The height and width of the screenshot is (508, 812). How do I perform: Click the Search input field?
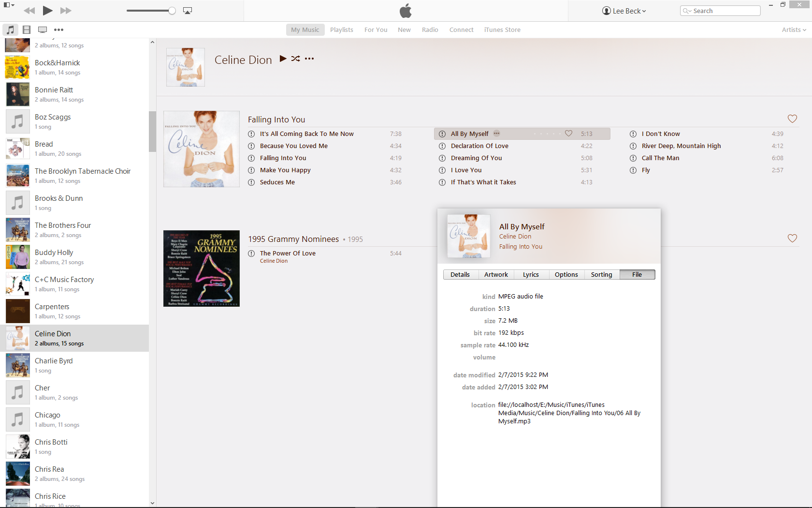tap(720, 11)
